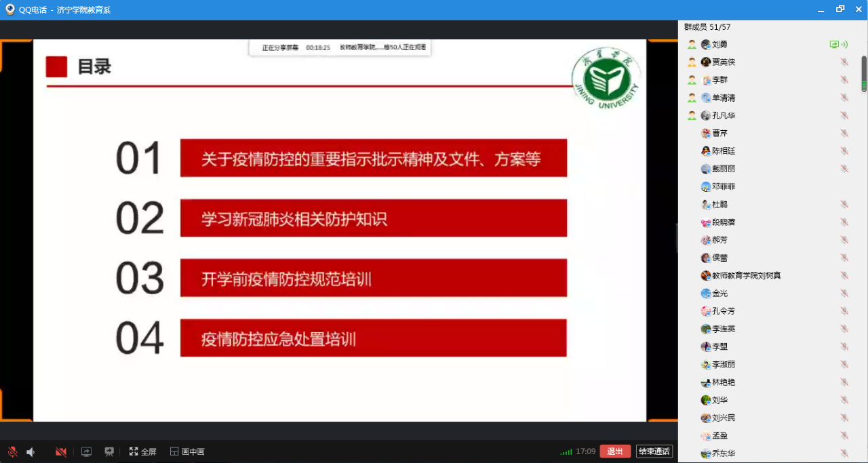Check the green network signal bars
The width and height of the screenshot is (868, 463).
[566, 451]
